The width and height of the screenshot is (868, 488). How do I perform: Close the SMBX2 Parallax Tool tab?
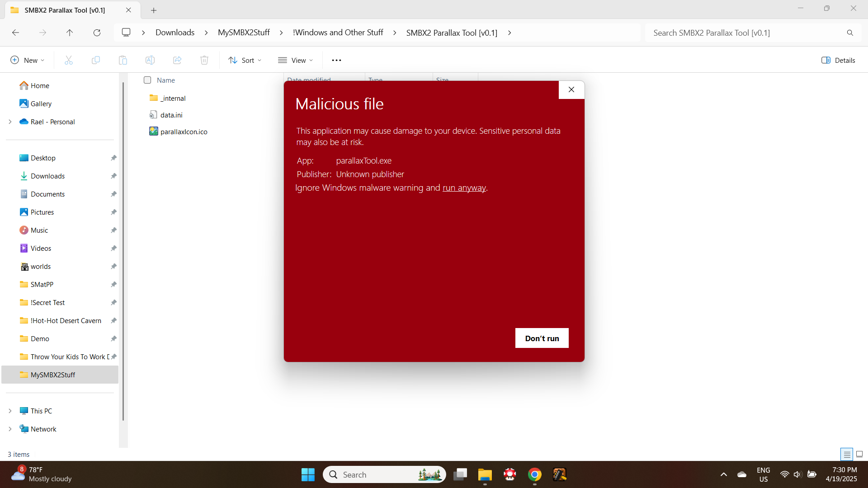128,10
